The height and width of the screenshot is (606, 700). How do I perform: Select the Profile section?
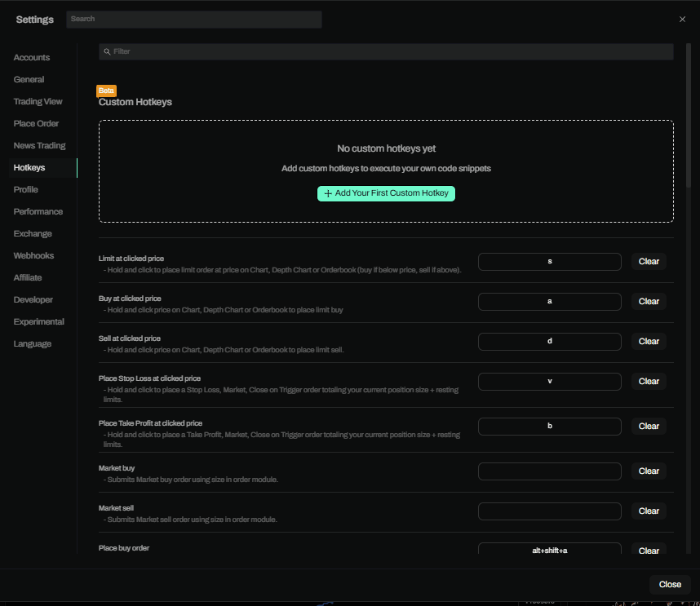25,189
